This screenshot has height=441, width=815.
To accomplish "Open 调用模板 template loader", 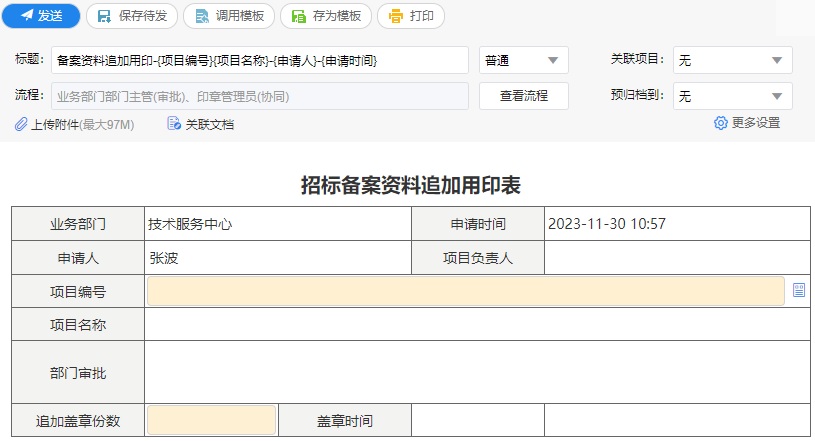I will (229, 16).
